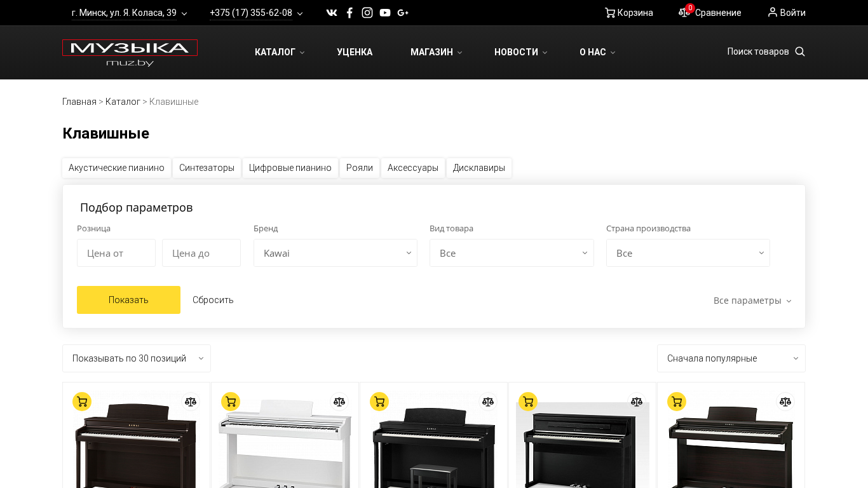Compare the white piano
The width and height of the screenshot is (868, 488).
pos(339,402)
